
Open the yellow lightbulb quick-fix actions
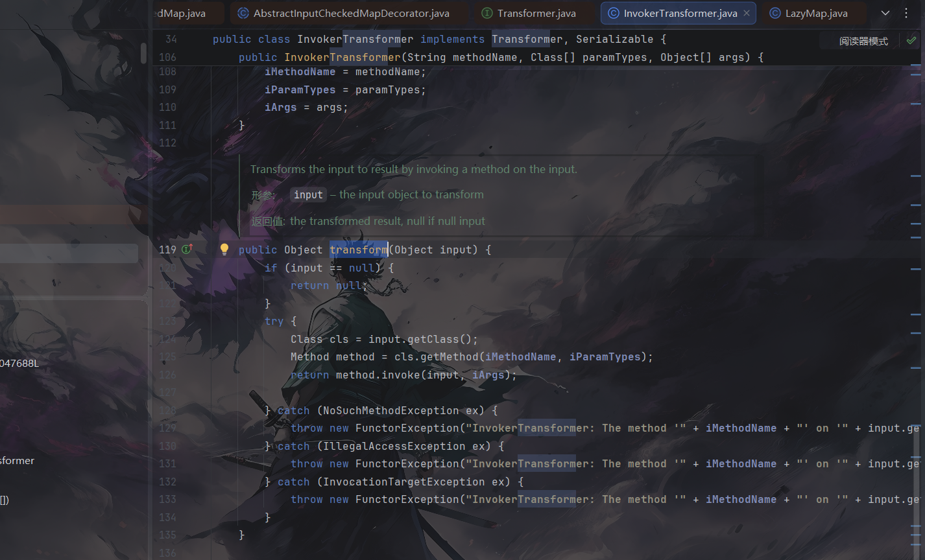(224, 250)
